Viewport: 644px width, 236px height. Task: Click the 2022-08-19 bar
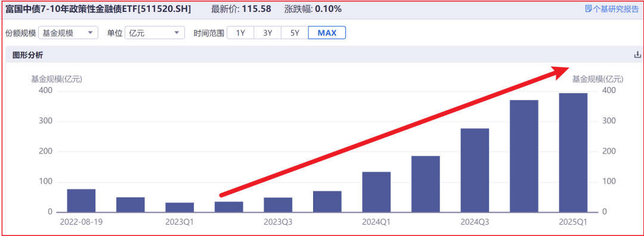[x=81, y=201]
